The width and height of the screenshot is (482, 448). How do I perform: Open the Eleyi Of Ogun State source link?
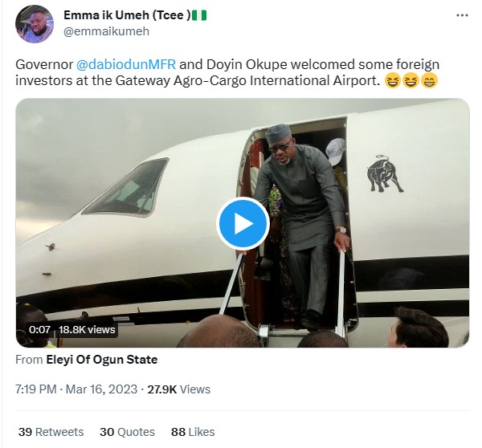point(101,360)
